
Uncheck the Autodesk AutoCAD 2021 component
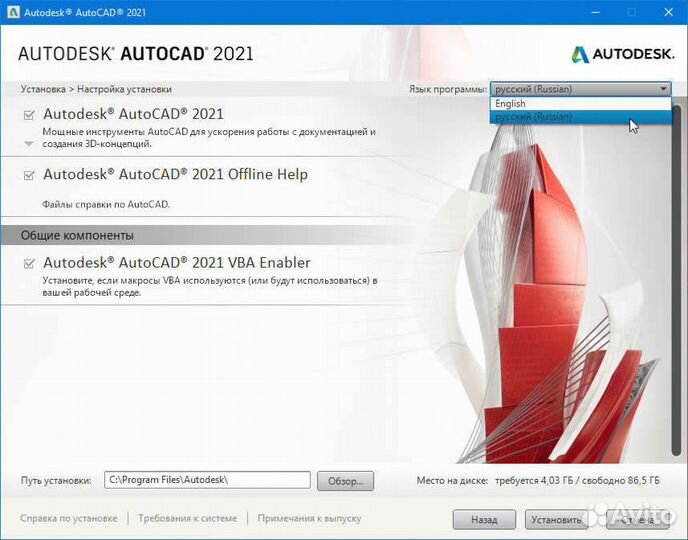pyautogui.click(x=29, y=115)
